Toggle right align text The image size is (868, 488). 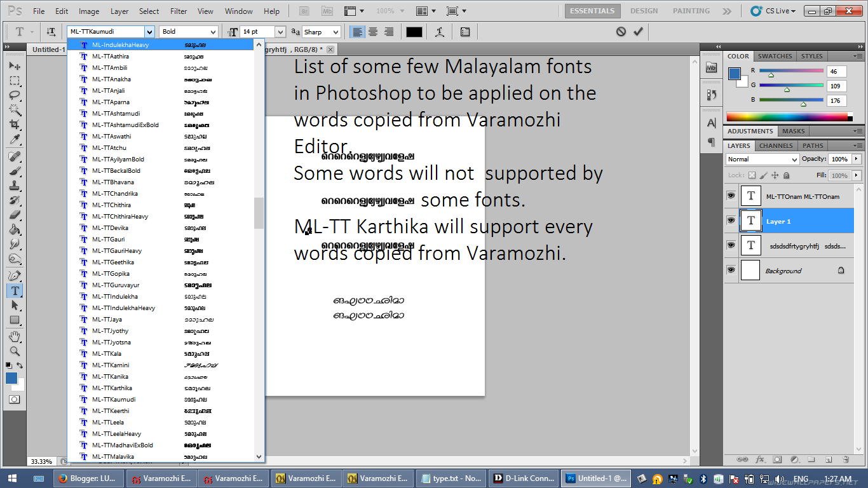[x=388, y=32]
